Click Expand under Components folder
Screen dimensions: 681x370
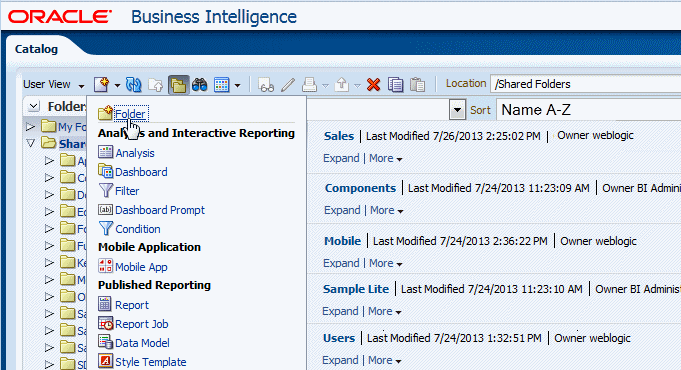click(342, 211)
